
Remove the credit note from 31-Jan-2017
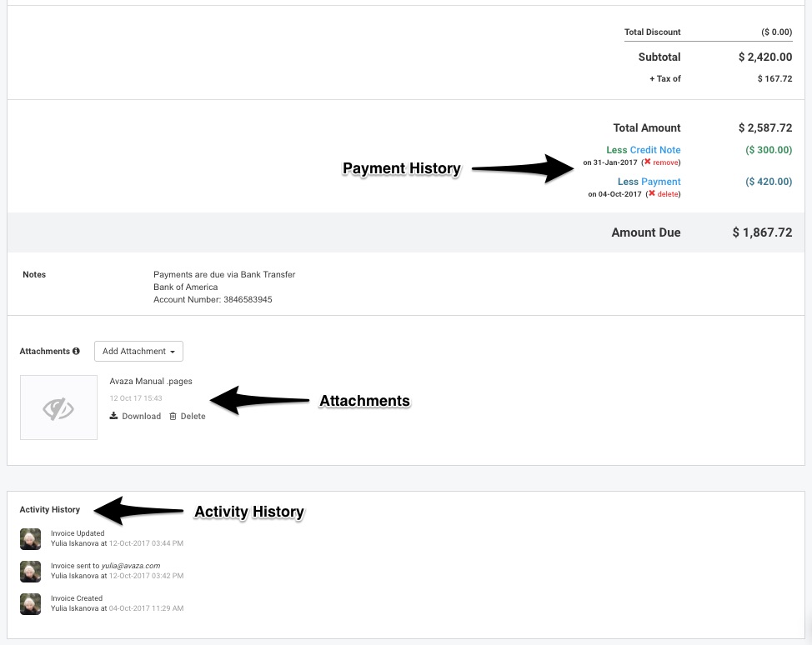pyautogui.click(x=666, y=162)
